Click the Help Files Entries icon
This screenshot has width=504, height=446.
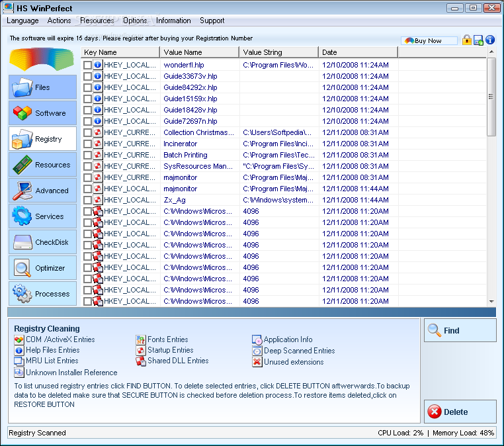click(x=19, y=350)
